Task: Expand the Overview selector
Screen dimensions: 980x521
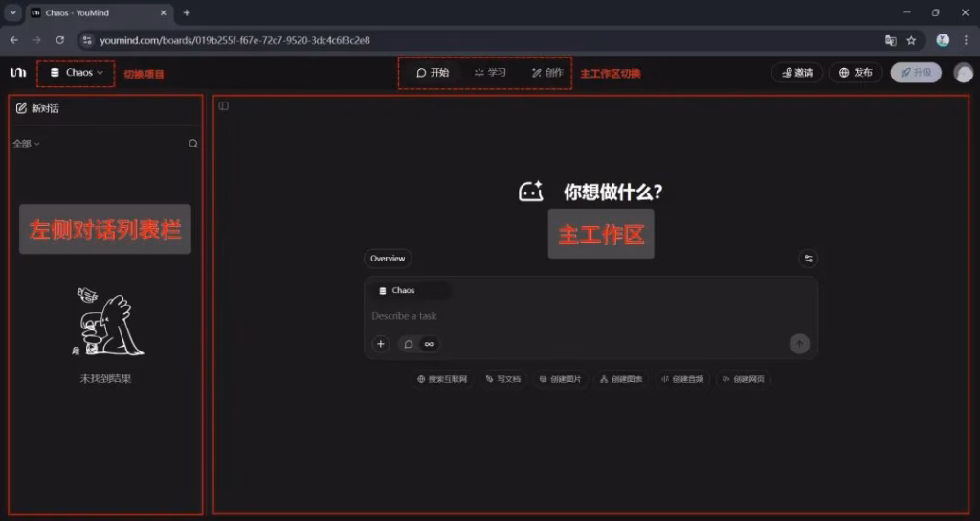Action: (388, 259)
